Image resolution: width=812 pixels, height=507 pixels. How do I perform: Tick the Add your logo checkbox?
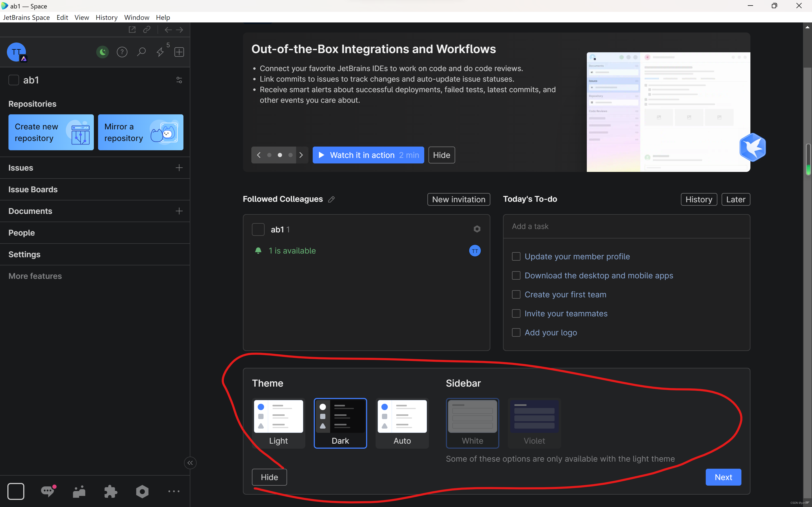click(516, 333)
